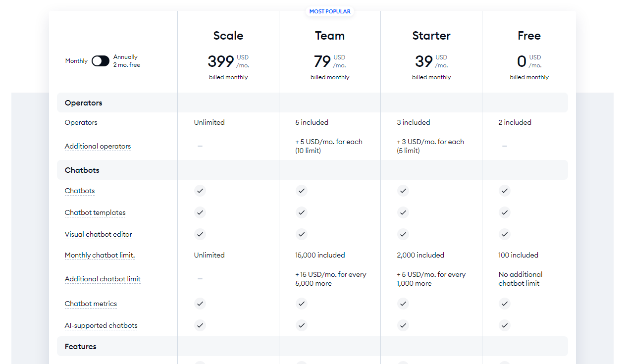Click the Additional operators label
The width and height of the screenshot is (626, 364).
pyautogui.click(x=98, y=147)
